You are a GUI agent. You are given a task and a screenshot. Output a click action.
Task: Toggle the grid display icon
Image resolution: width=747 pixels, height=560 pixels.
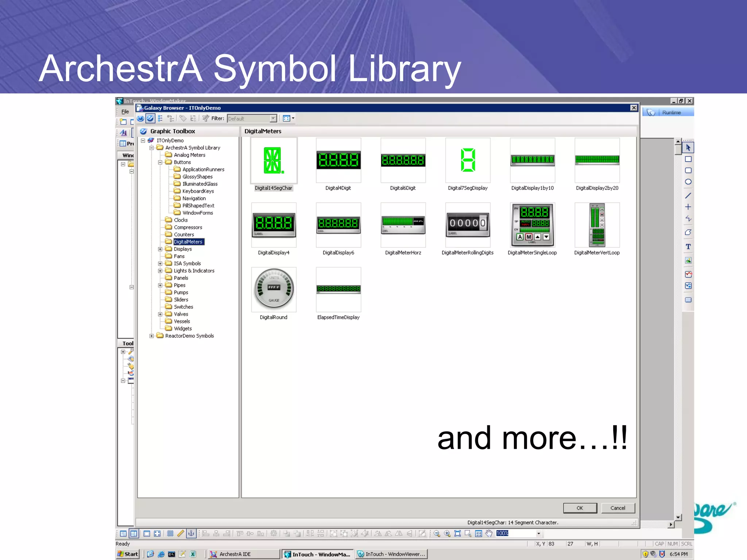[170, 533]
